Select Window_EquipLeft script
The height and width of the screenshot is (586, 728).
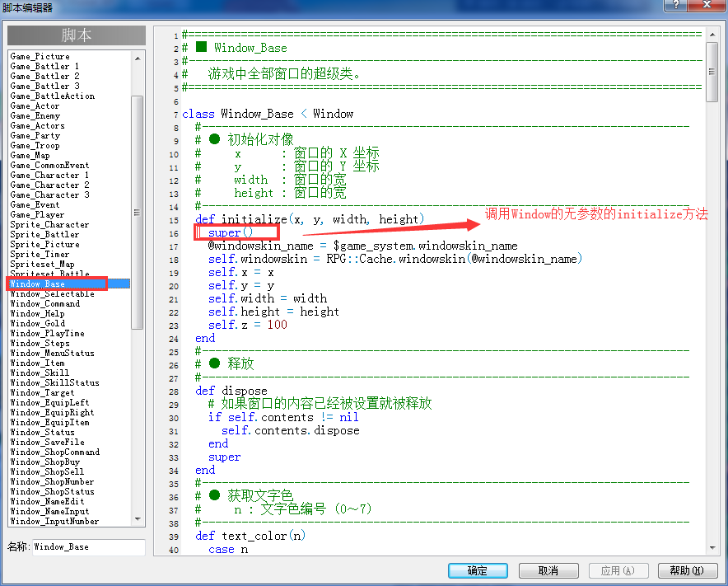49,402
